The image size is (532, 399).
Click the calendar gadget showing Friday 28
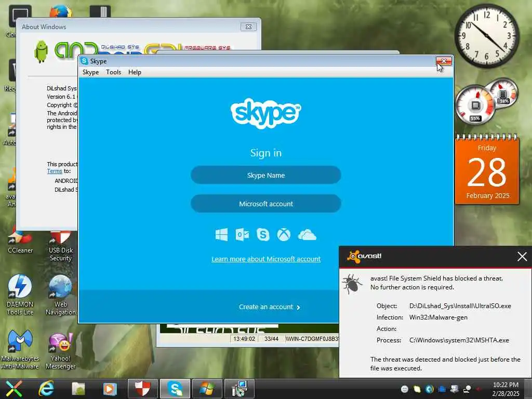487,170
